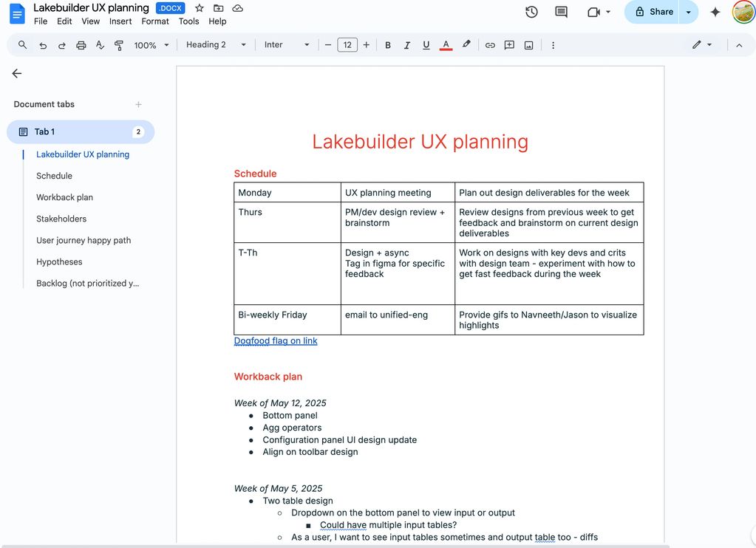
Task: Insert a link
Action: [490, 45]
